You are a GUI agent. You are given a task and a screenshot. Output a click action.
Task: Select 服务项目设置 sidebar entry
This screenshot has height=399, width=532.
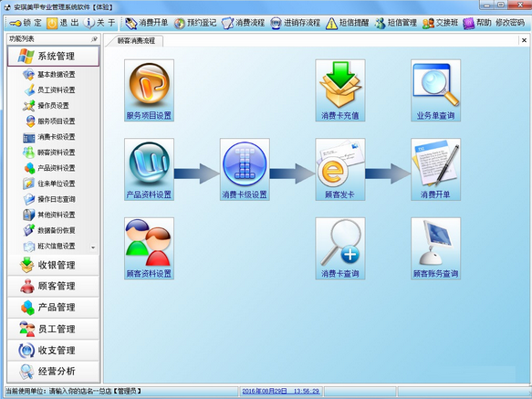tap(49, 121)
